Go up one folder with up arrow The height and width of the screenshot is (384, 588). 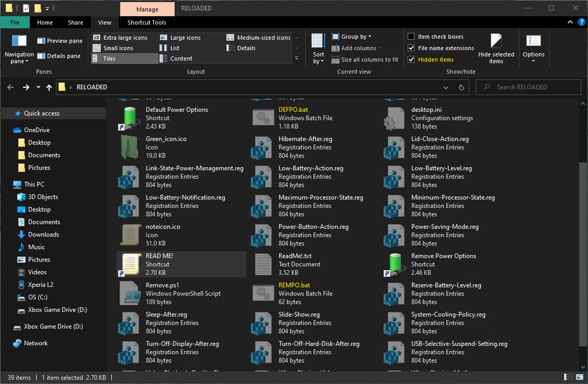coord(49,87)
